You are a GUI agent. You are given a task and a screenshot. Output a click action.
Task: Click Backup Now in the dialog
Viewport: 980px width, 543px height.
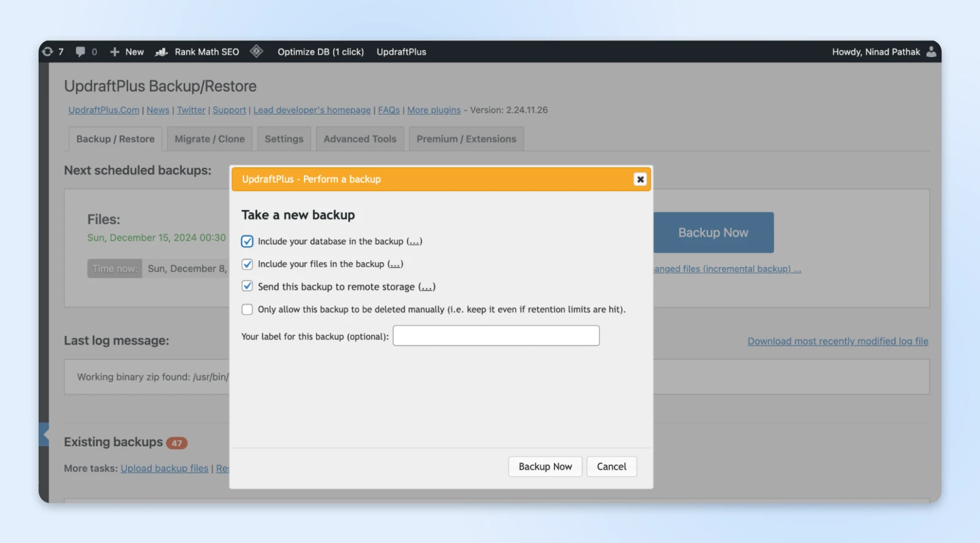tap(545, 466)
